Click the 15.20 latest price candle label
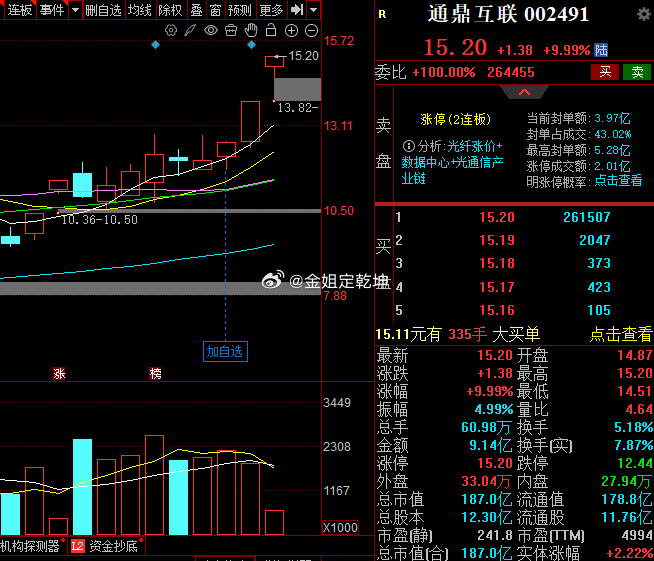 tap(304, 56)
